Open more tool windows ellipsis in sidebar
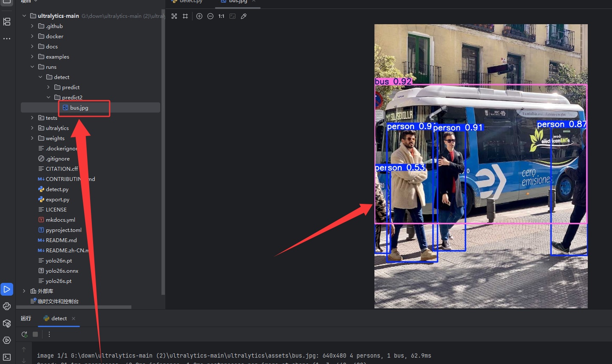Image resolution: width=612 pixels, height=364 pixels. [7, 39]
